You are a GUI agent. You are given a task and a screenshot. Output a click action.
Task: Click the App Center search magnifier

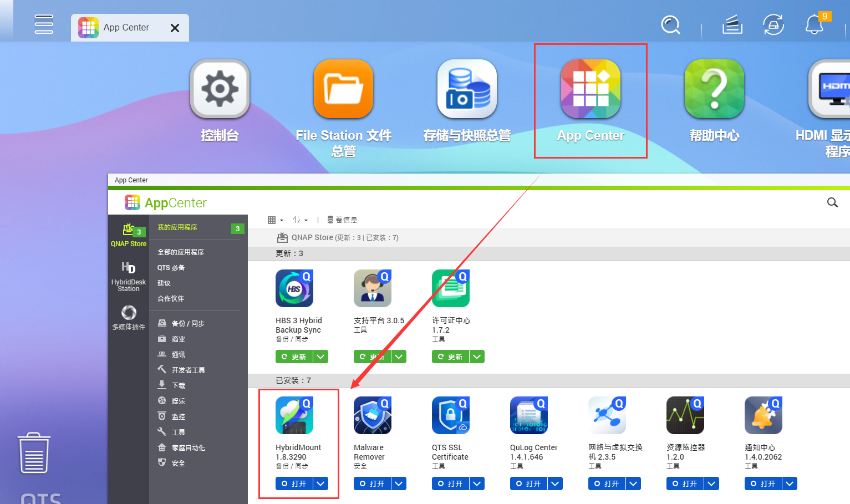point(832,202)
